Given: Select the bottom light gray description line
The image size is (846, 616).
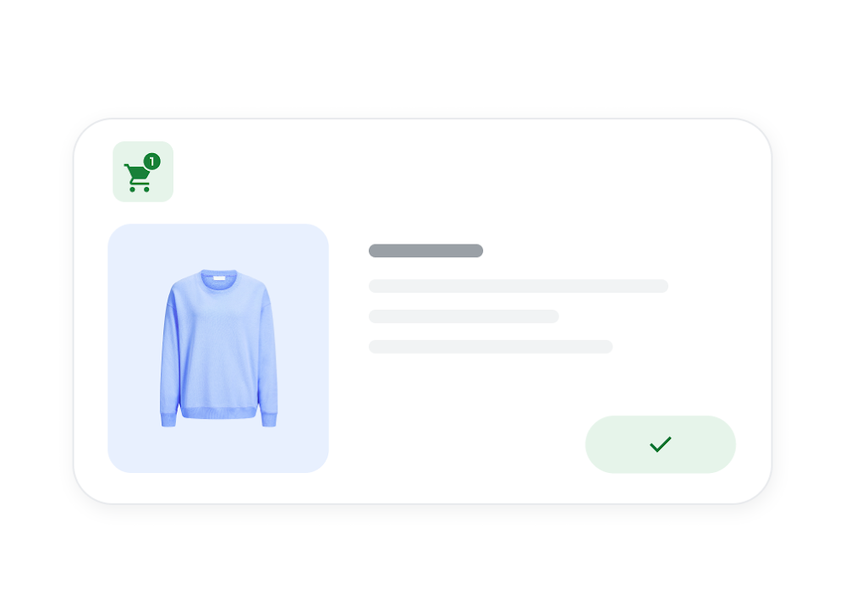Looking at the screenshot, I should tap(491, 346).
